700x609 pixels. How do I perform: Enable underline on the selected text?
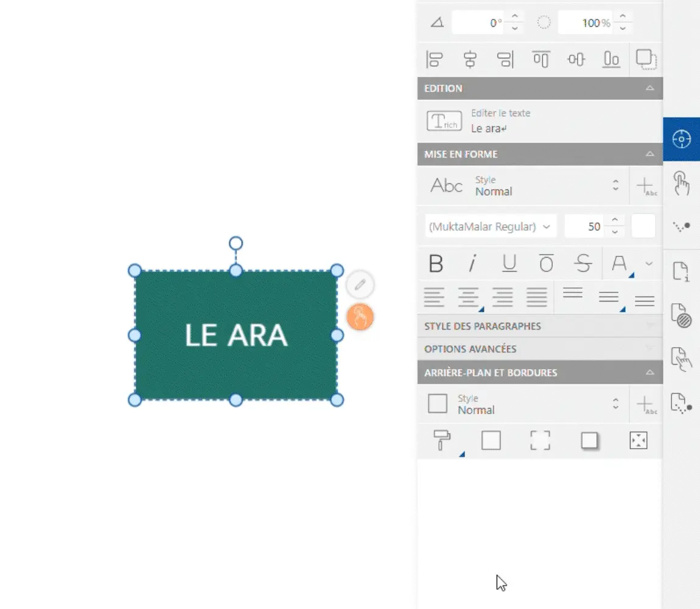509,263
